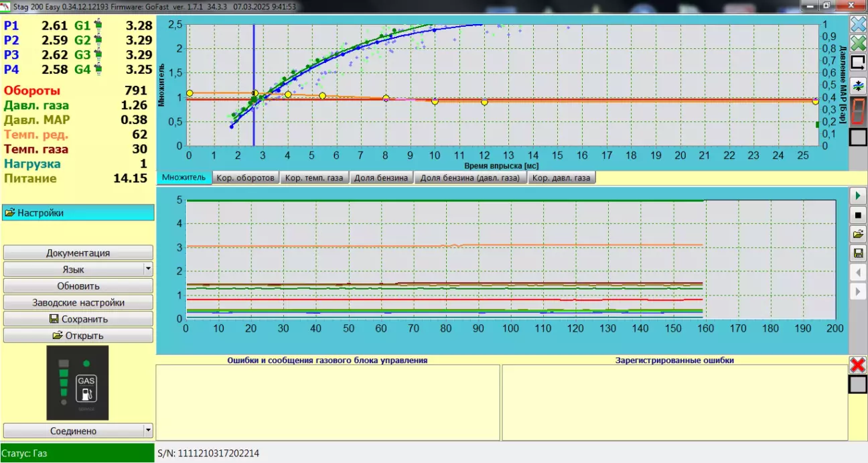Click the S/N serial number text
868x463 pixels.
(208, 453)
